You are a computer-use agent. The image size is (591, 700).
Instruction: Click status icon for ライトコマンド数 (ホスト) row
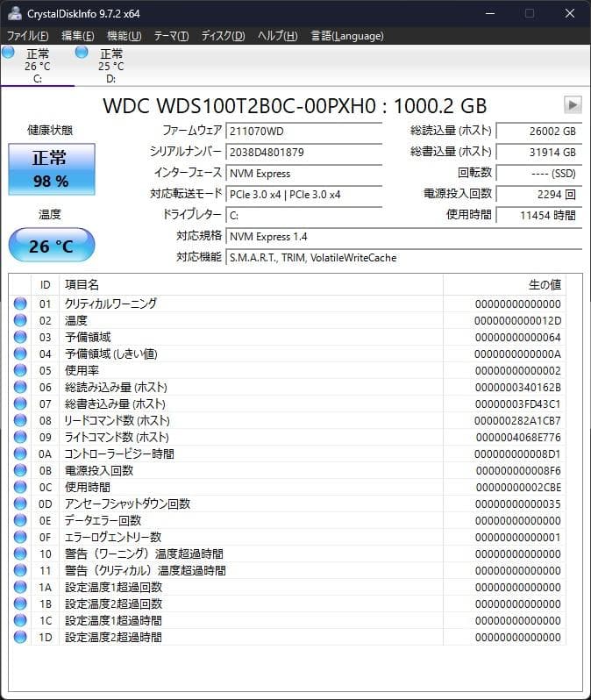pyautogui.click(x=20, y=437)
